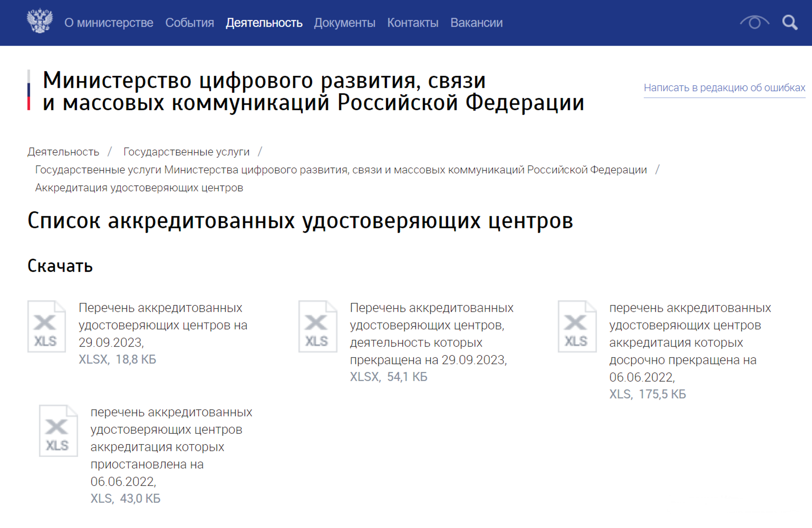Go to Документы in top navigation

tap(345, 23)
